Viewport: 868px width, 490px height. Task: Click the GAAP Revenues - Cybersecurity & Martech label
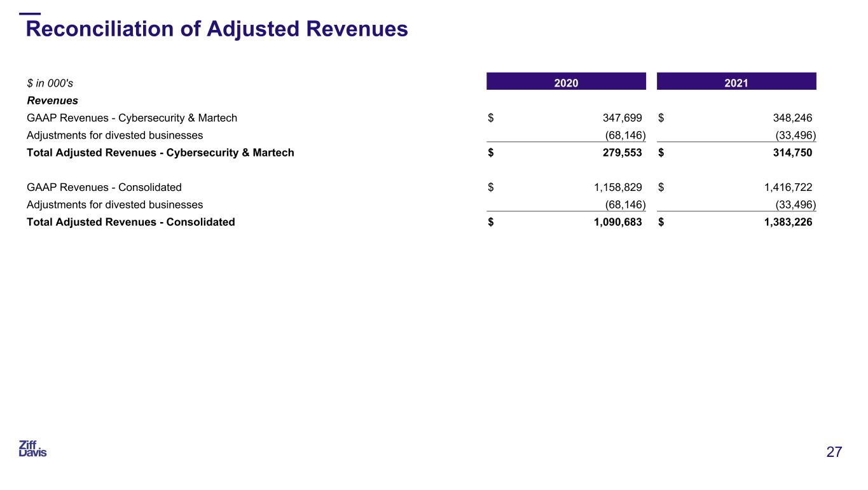pyautogui.click(x=132, y=118)
